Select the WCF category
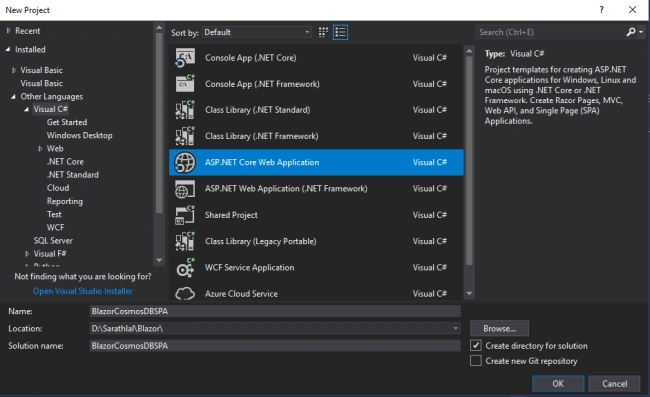This screenshot has width=650, height=397. pos(56,227)
